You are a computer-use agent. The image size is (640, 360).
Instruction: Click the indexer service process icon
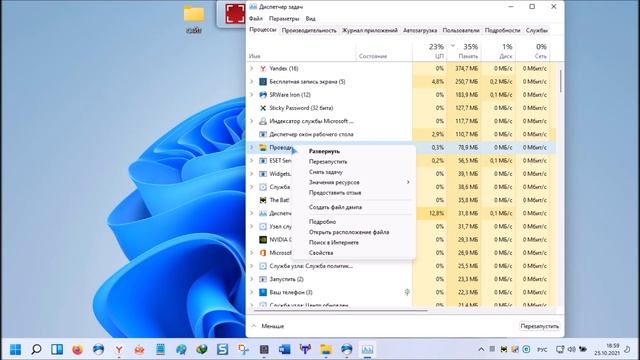click(x=263, y=121)
